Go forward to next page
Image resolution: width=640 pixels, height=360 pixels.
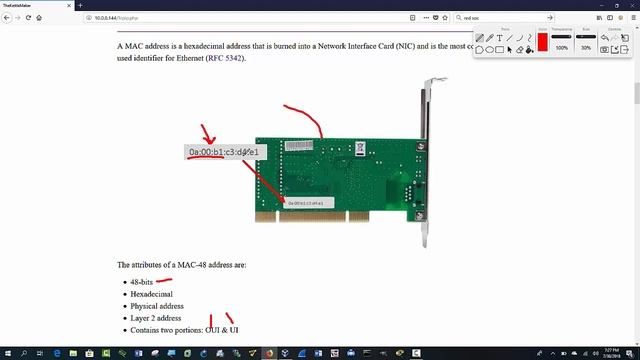(x=18, y=18)
